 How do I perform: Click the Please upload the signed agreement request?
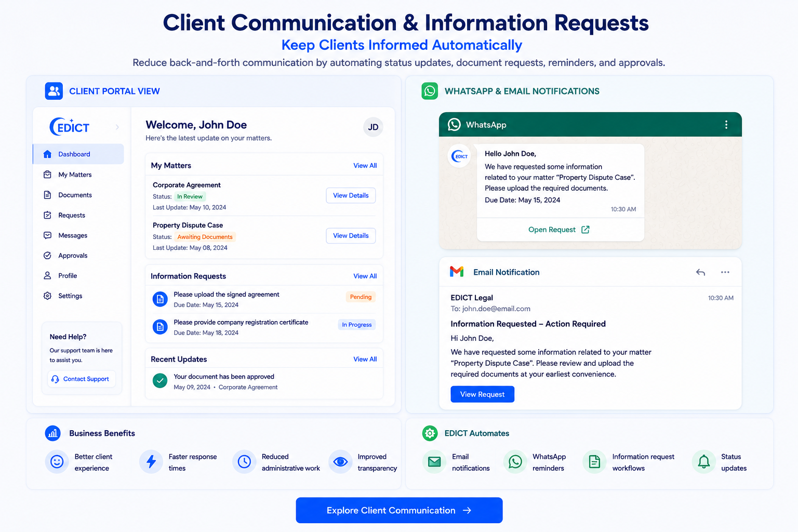[x=264, y=299]
